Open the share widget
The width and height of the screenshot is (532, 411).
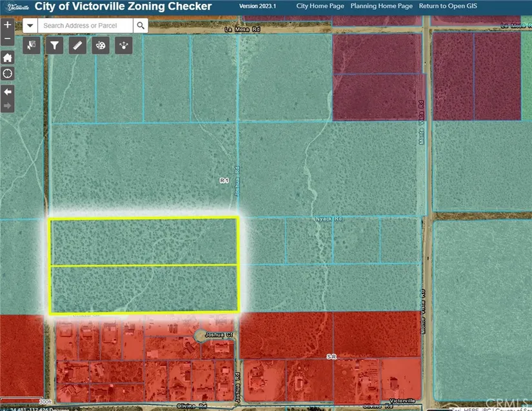click(x=124, y=45)
